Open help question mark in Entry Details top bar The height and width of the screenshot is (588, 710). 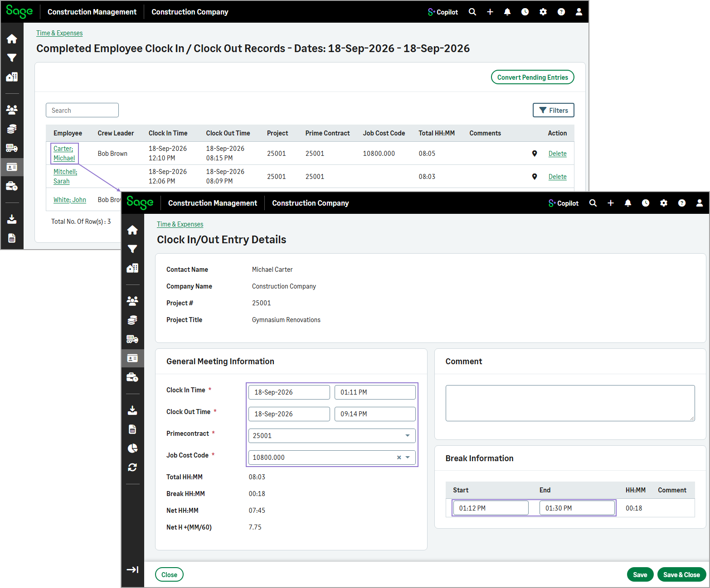click(682, 203)
